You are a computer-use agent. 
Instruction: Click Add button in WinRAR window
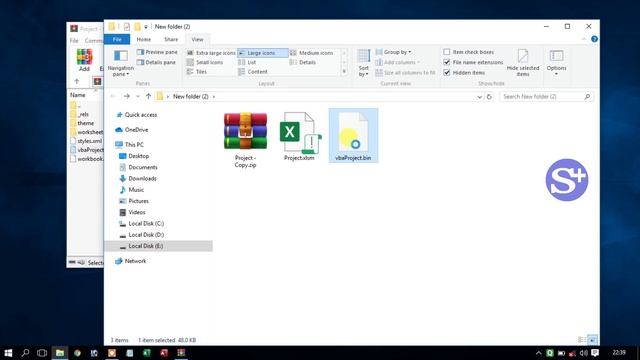tap(84, 60)
